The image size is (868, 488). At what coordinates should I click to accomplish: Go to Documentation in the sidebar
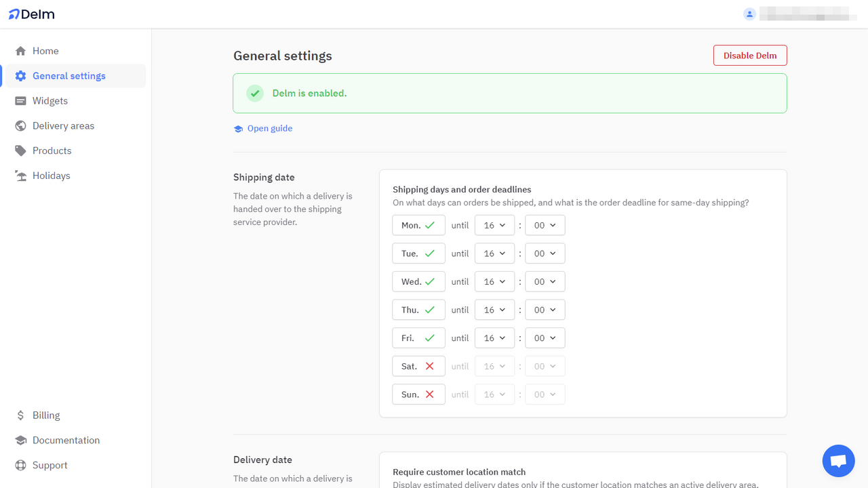click(66, 440)
